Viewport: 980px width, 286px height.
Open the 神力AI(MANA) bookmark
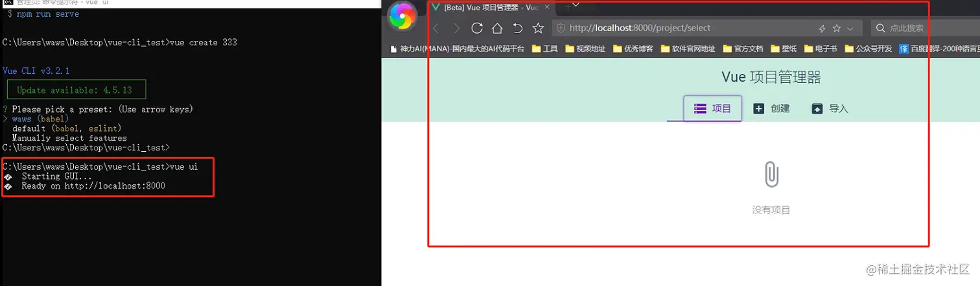[x=457, y=49]
